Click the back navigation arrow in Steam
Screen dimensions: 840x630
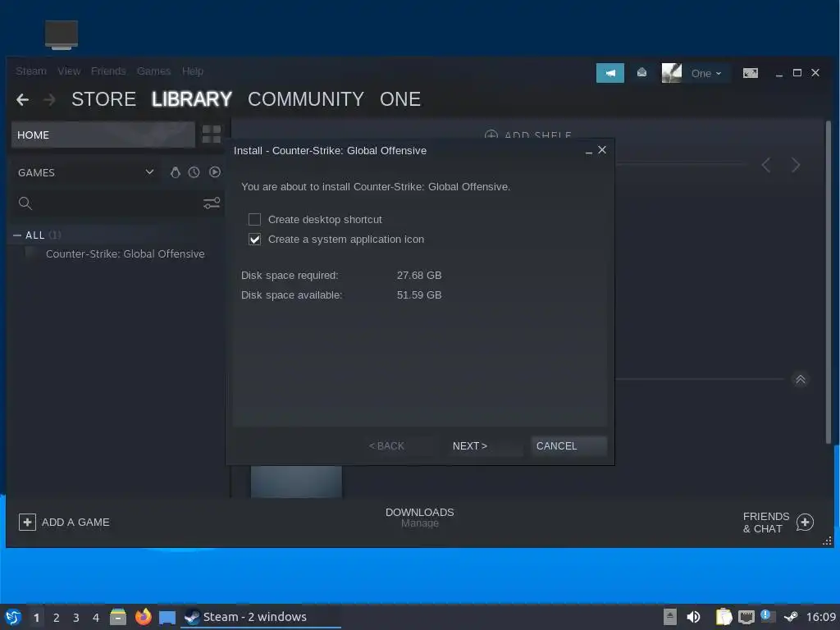(22, 99)
